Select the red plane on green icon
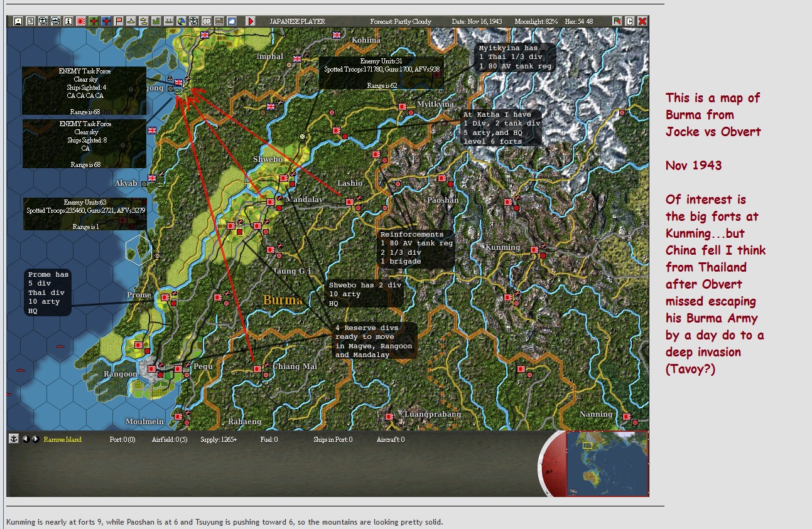The height and width of the screenshot is (529, 812). [x=93, y=21]
